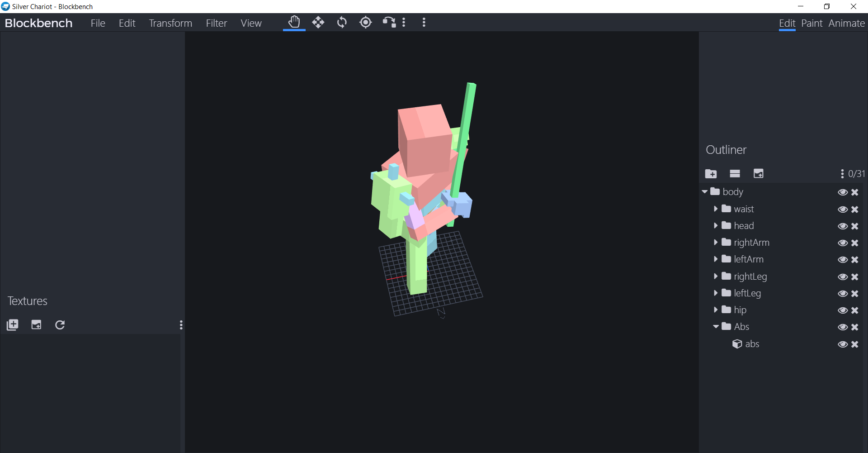Screen dimensions: 868x453
Task: Open the Filter menu
Action: 217,23
